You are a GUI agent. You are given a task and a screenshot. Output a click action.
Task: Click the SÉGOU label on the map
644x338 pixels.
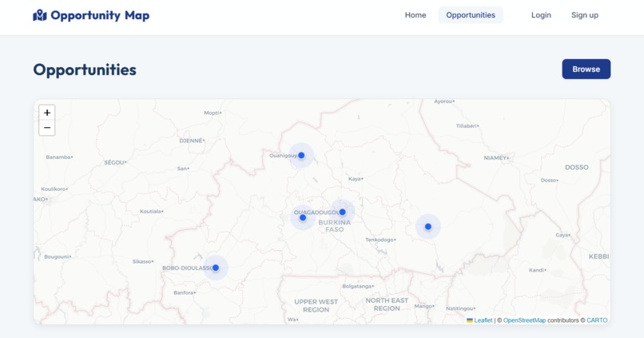coord(115,163)
